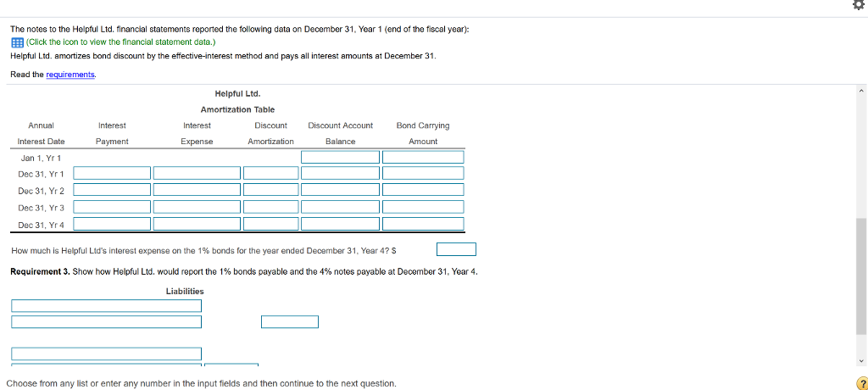Select Dec 31, Yr 2 Bond Carrying Amount field
The height and width of the screenshot is (390, 868).
click(423, 190)
